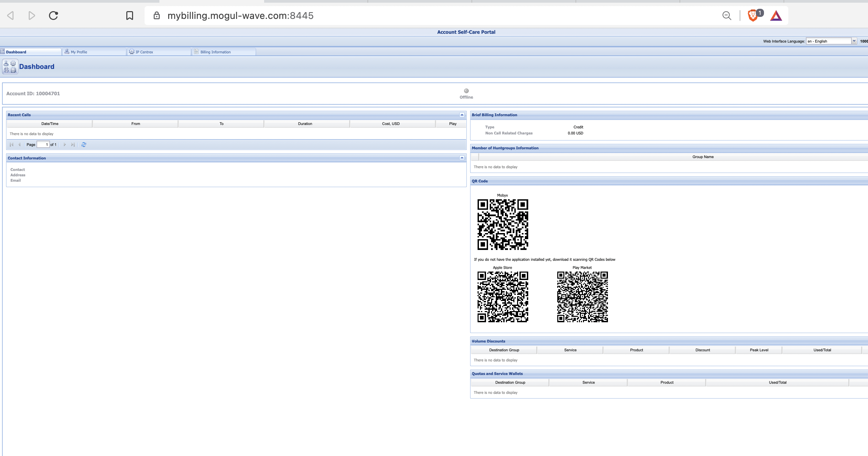
Task: Go to first page of Recent Calls
Action: pos(11,145)
